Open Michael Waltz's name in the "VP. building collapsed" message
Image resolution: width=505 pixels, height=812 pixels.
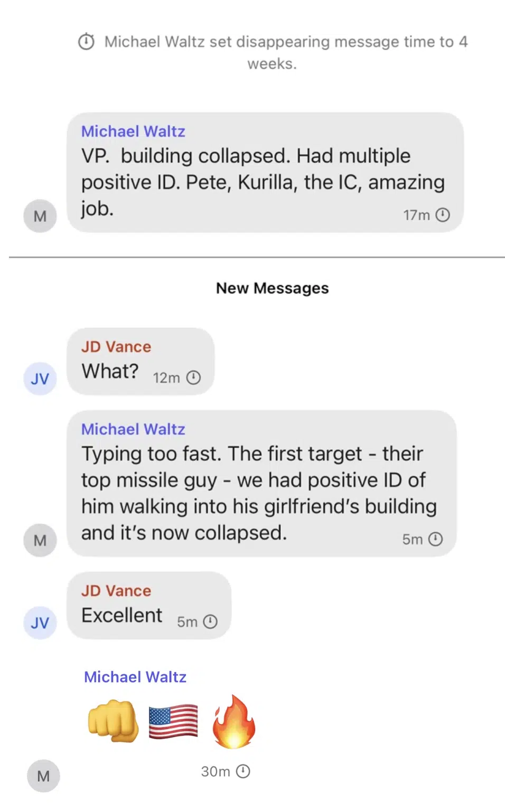tap(133, 131)
